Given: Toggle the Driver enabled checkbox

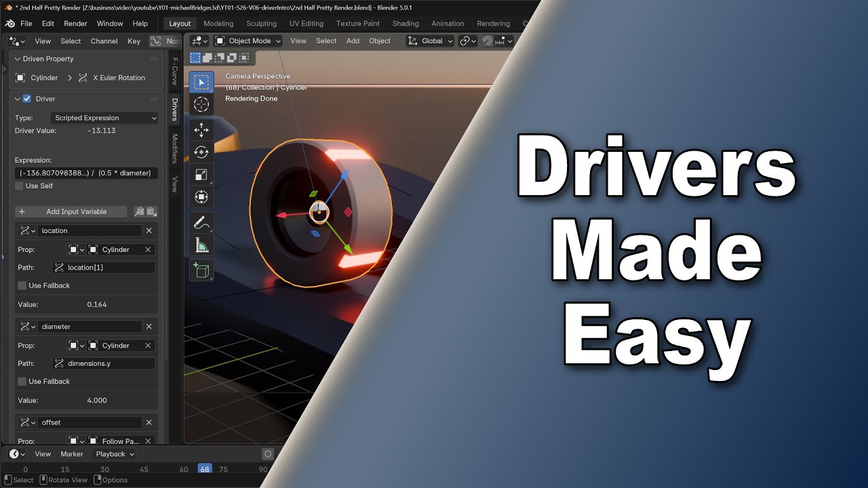Looking at the screenshot, I should coord(27,99).
